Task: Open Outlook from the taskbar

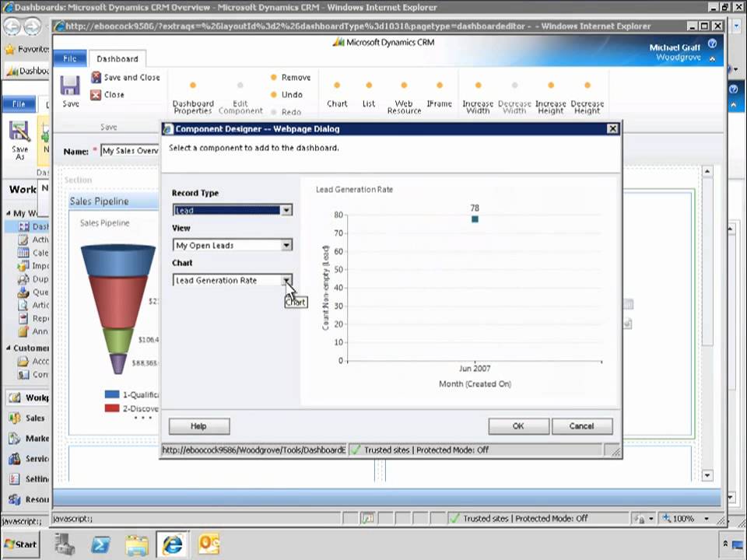Action: click(209, 544)
